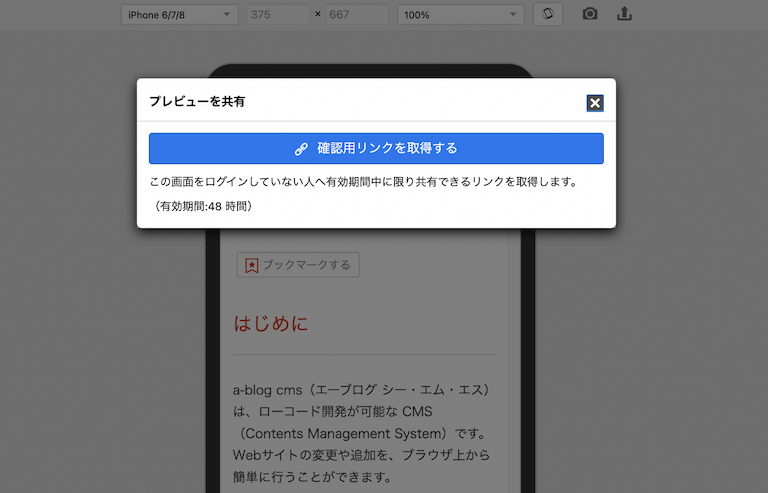
Task: Click the （有効期間:48 時間） text
Action: [x=203, y=206]
